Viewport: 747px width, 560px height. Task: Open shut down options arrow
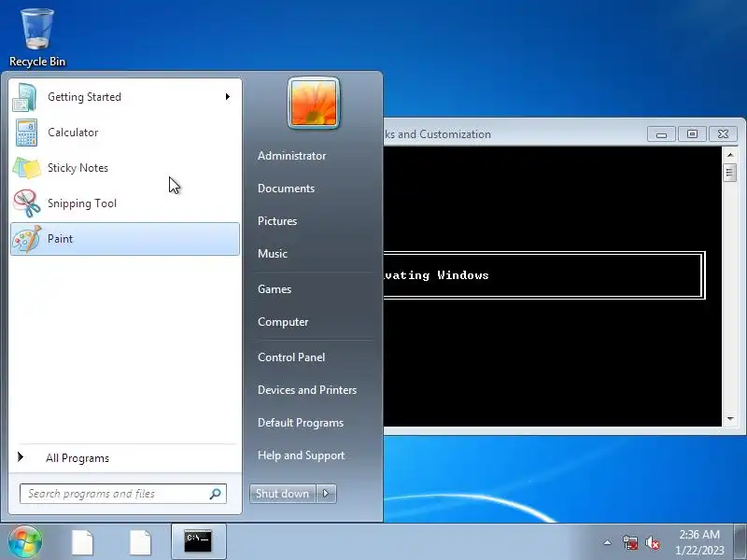(x=326, y=494)
